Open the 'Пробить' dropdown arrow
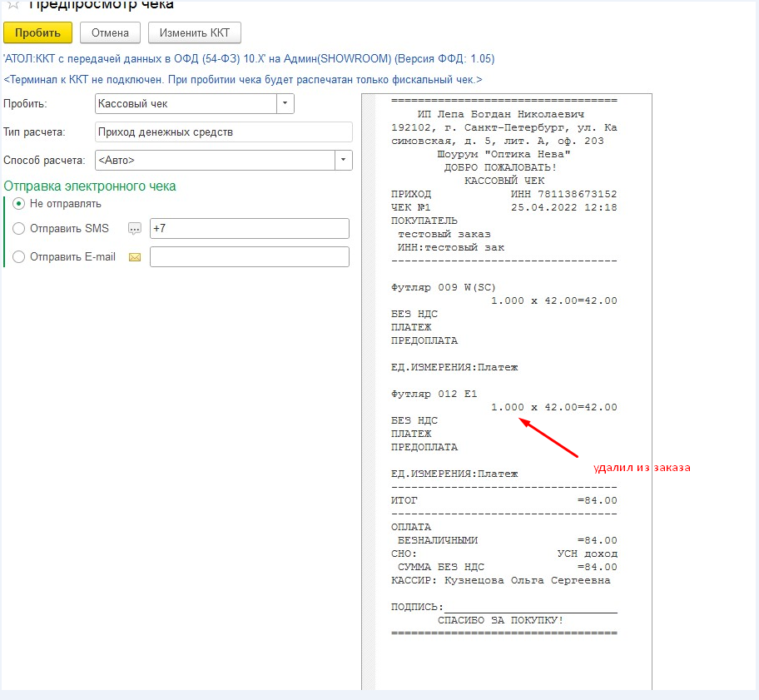759x700 pixels. tap(285, 104)
